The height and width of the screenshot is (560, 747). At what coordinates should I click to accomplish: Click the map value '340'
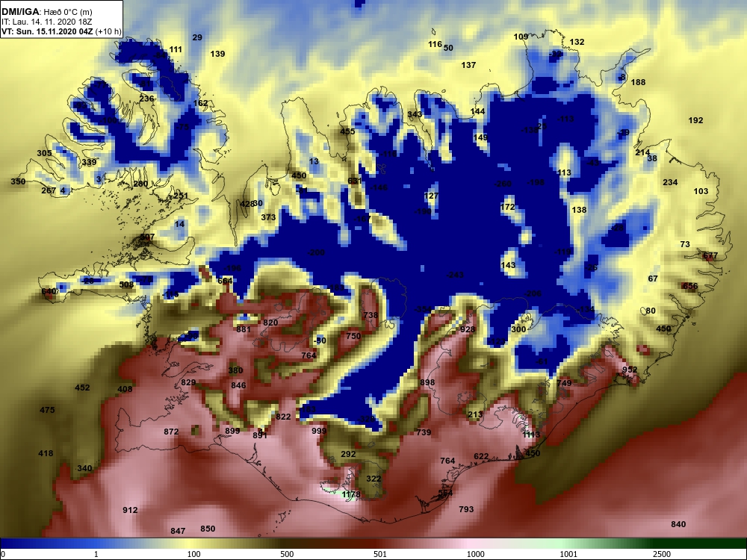pyautogui.click(x=84, y=468)
